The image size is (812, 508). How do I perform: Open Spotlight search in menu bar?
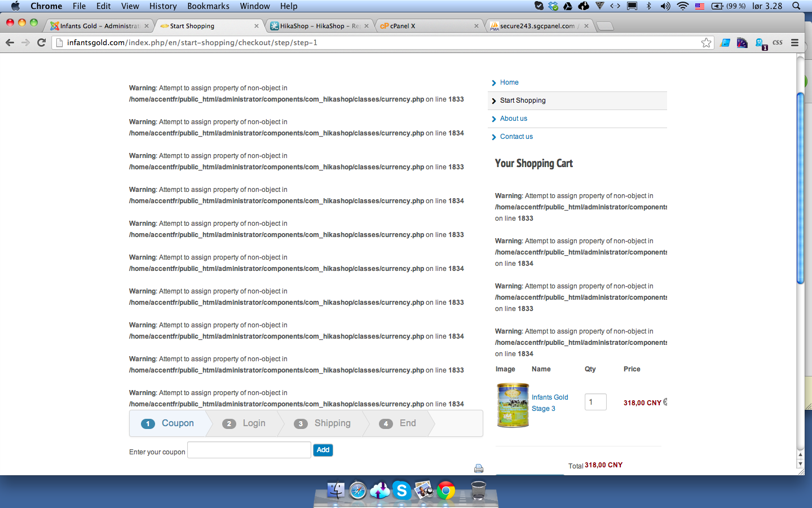click(796, 6)
